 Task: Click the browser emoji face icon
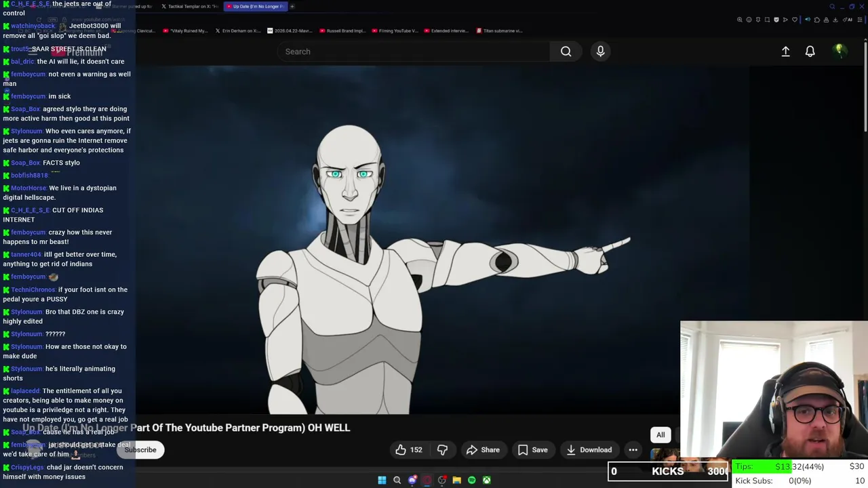pos(749,20)
